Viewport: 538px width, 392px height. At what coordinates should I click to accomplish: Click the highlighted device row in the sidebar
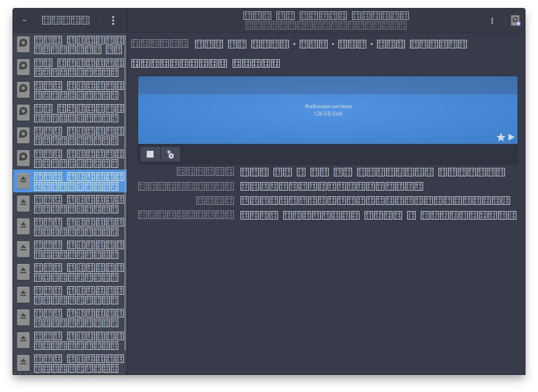point(69,181)
